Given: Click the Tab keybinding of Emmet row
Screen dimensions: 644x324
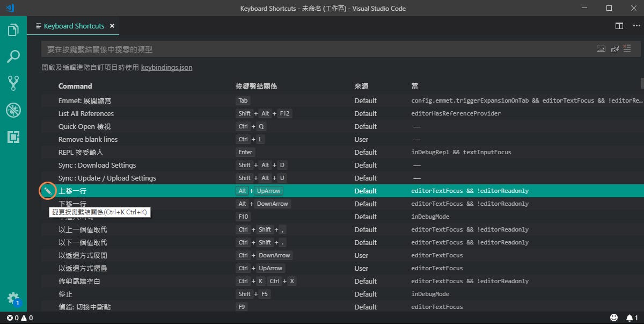Looking at the screenshot, I should pos(243,100).
